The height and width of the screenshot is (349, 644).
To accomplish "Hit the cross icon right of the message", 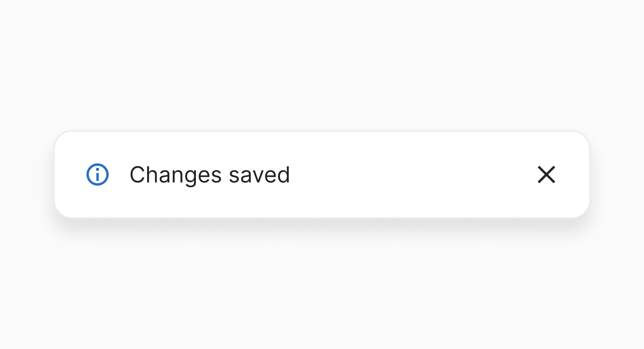I will 546,174.
